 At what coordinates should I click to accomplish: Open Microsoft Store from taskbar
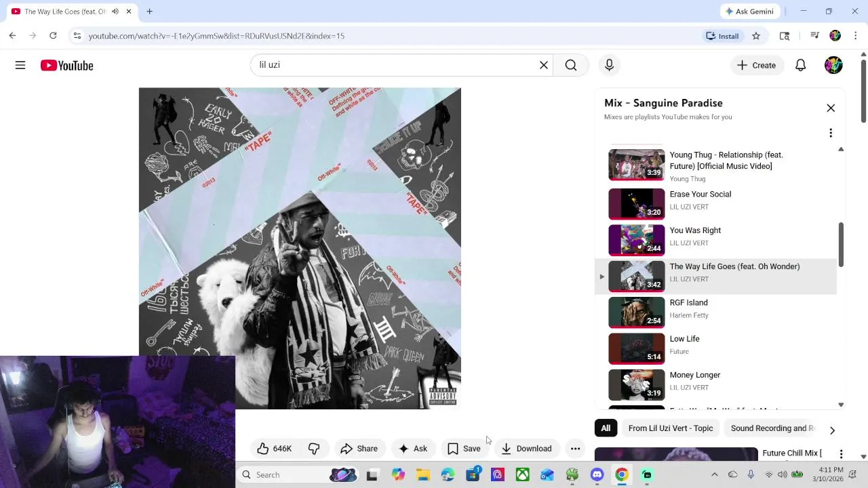[473, 475]
